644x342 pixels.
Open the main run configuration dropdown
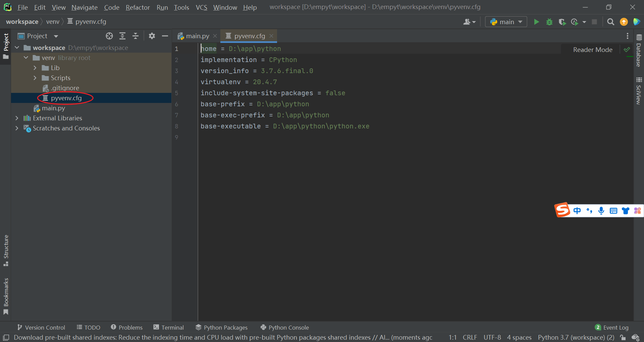click(506, 22)
